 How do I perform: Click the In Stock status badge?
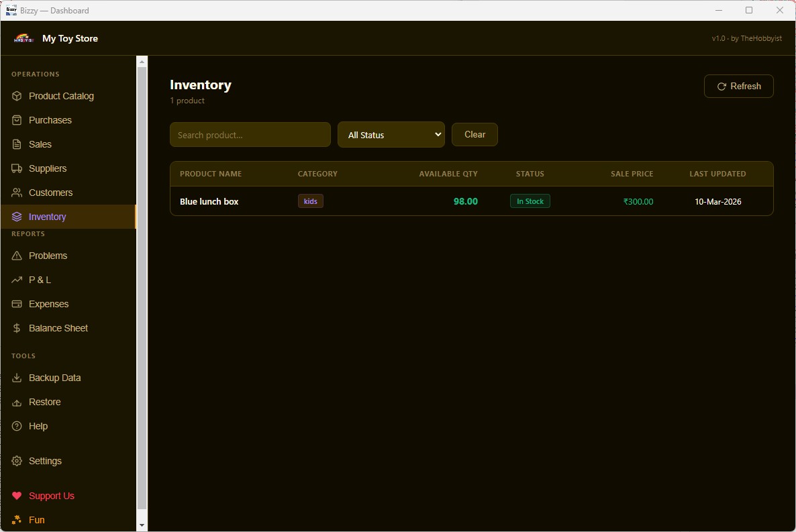pos(530,201)
